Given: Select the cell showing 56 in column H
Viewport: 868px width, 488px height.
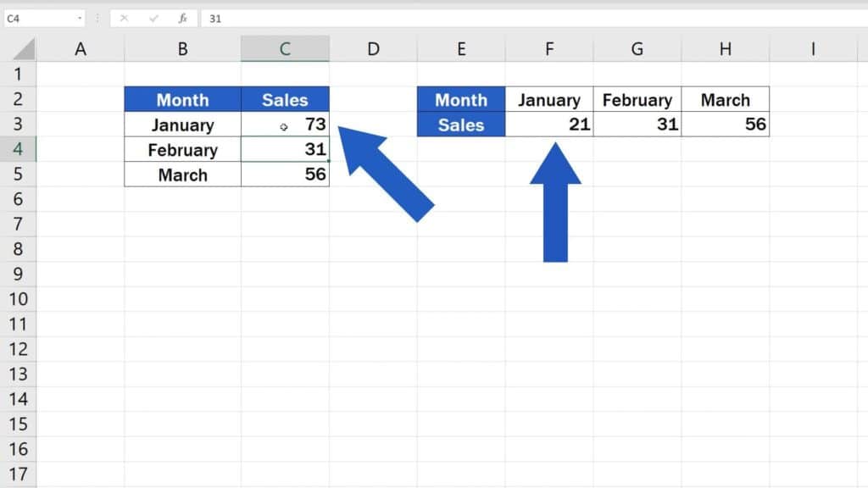Looking at the screenshot, I should click(x=725, y=125).
